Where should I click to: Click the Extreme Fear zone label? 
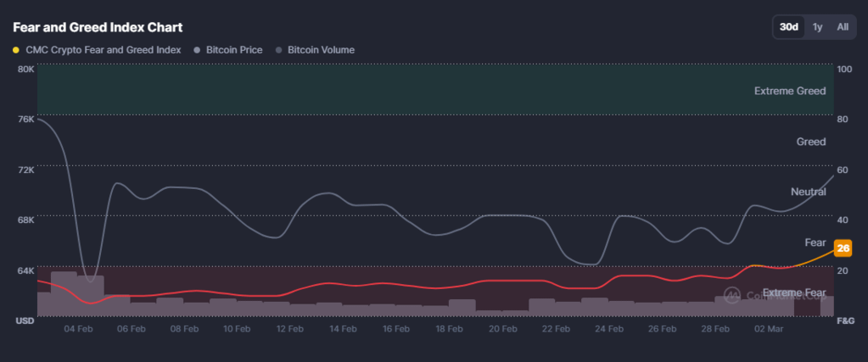(x=794, y=292)
